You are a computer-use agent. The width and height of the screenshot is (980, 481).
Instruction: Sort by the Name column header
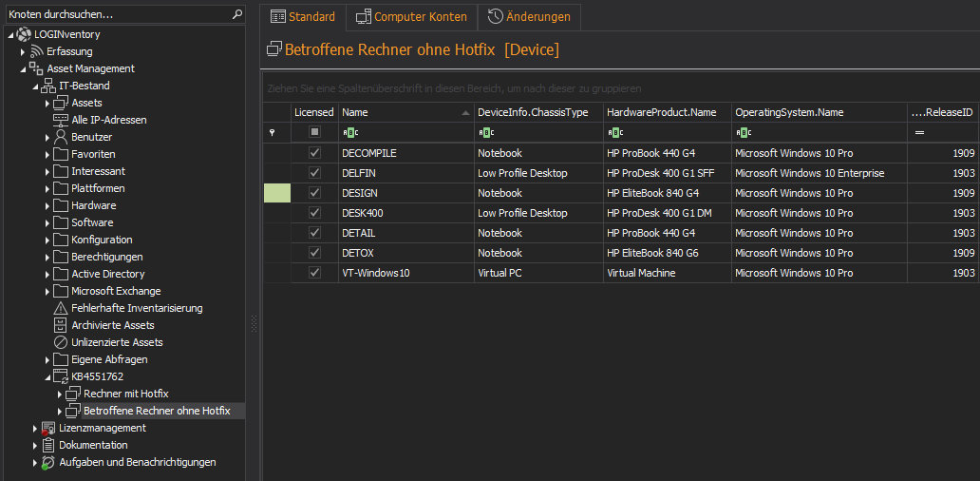click(x=406, y=112)
